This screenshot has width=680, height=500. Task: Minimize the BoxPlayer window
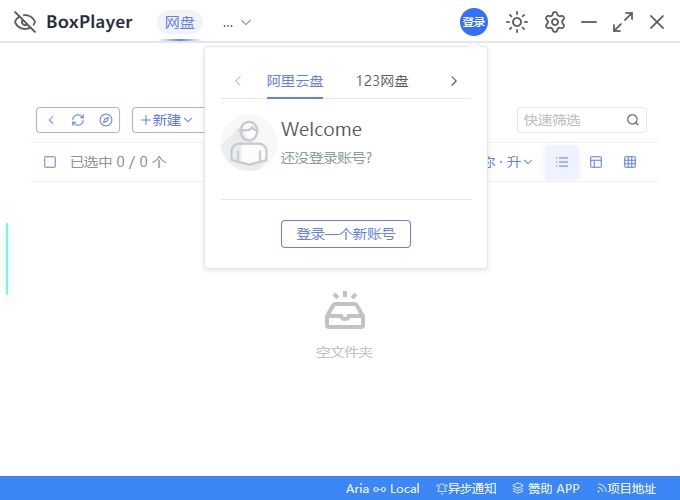click(589, 22)
